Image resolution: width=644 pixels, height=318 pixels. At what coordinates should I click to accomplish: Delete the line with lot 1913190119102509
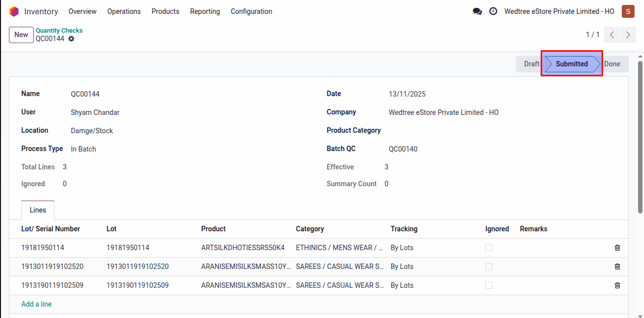coord(617,285)
